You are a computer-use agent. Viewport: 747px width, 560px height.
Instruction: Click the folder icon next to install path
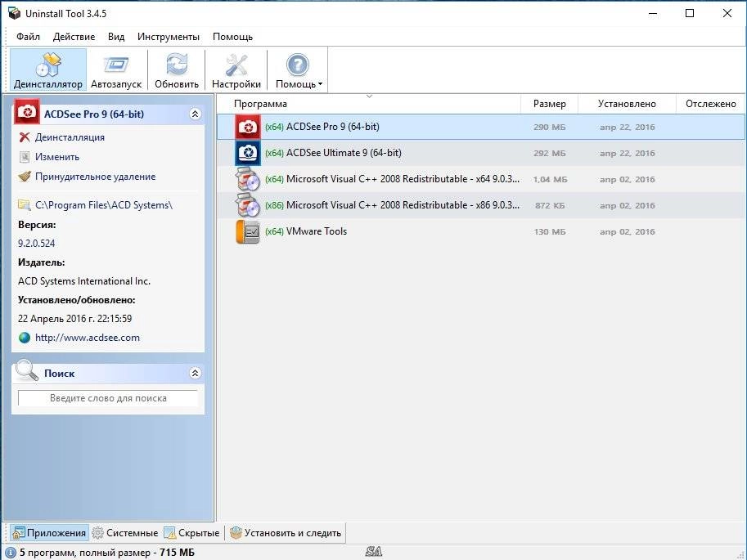[25, 204]
